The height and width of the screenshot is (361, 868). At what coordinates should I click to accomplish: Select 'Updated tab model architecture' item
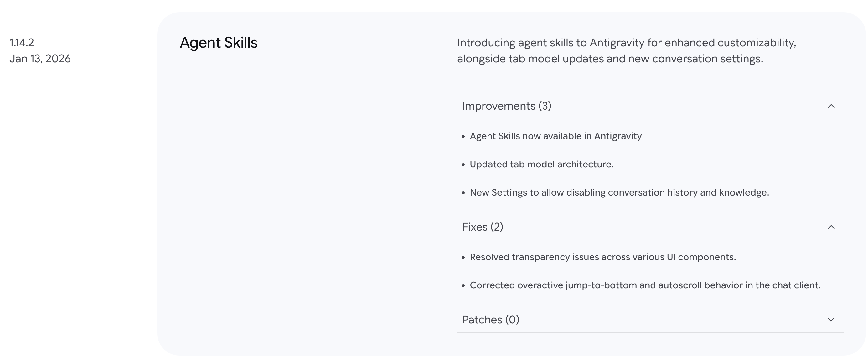[541, 165]
